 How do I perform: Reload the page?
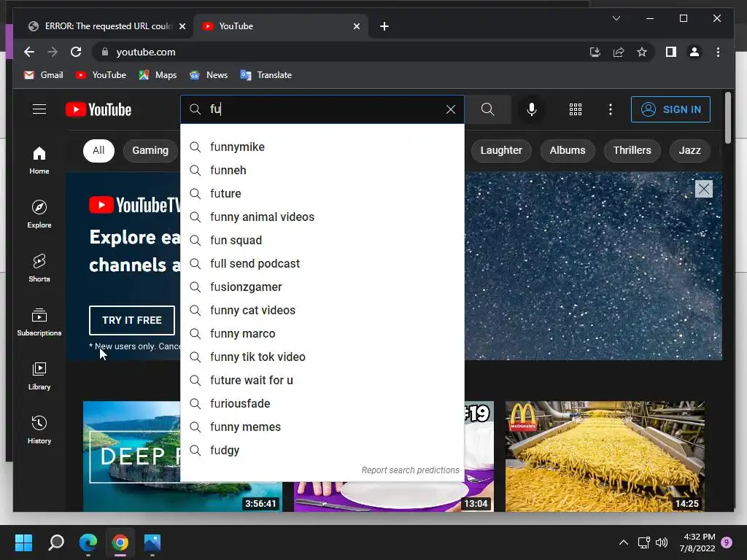[x=76, y=52]
